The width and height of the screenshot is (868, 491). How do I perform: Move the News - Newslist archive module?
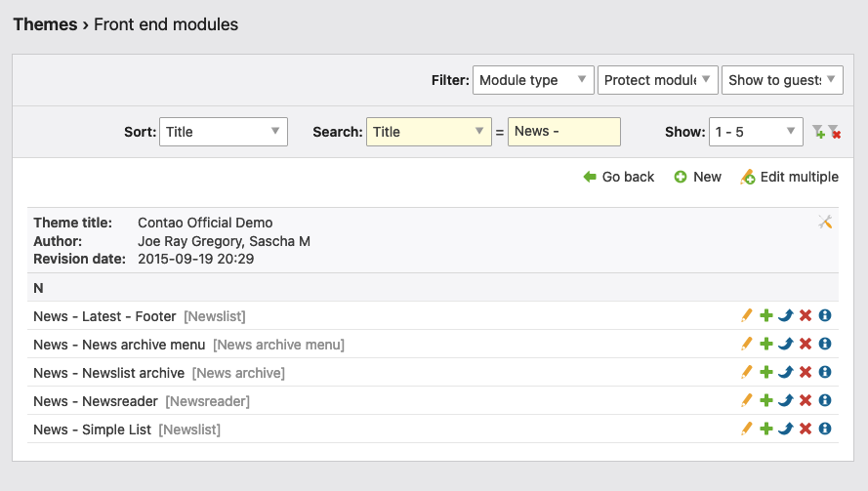[x=786, y=372]
